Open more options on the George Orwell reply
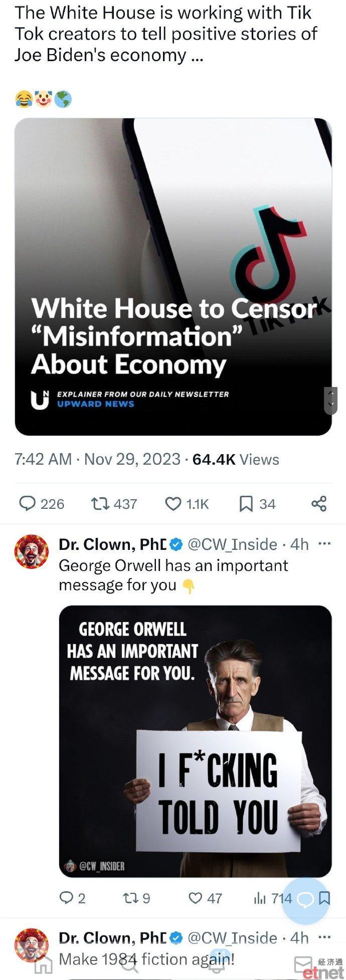This screenshot has height=980, width=346. [x=324, y=543]
